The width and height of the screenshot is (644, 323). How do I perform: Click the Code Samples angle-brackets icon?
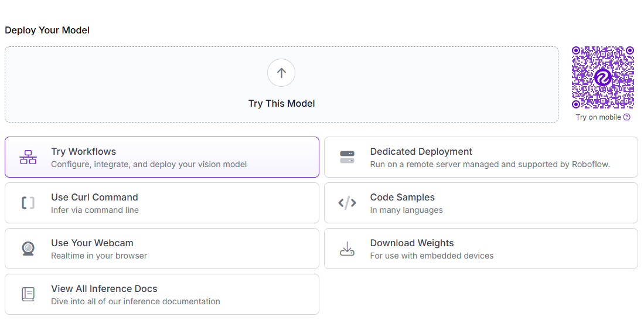[x=347, y=203]
